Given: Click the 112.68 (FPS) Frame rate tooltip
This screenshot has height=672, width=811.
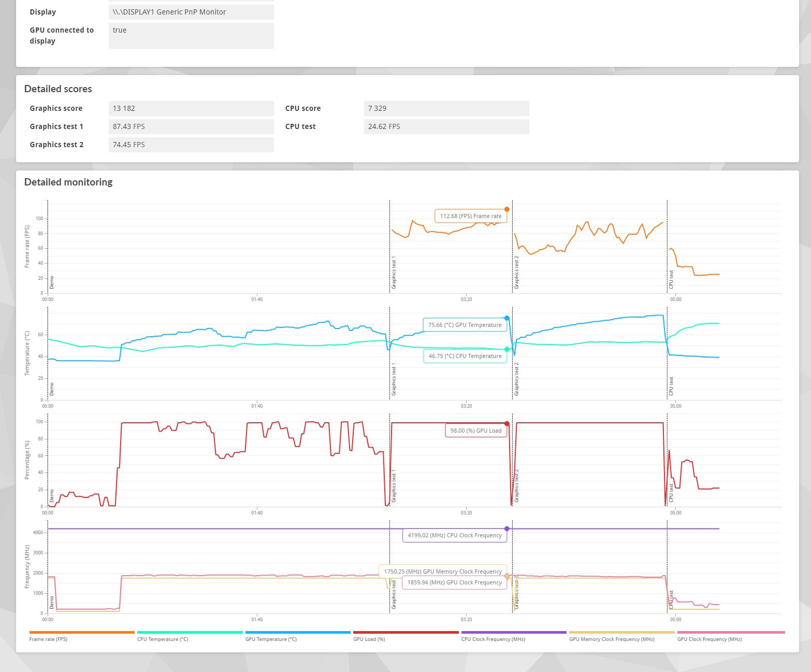Looking at the screenshot, I should point(471,216).
